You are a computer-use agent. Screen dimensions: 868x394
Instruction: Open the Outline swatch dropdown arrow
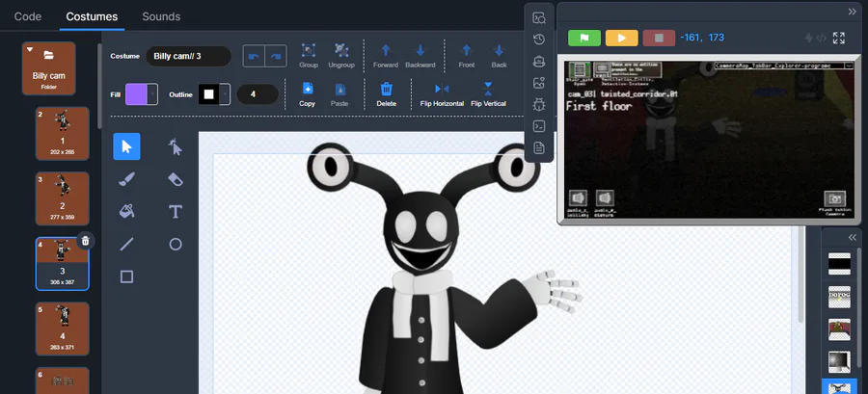(225, 94)
